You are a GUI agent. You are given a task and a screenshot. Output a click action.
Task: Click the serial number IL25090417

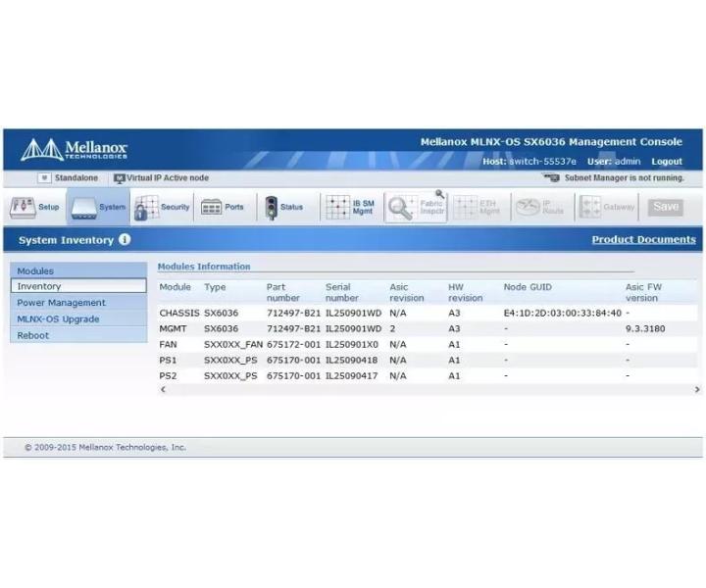tap(351, 375)
